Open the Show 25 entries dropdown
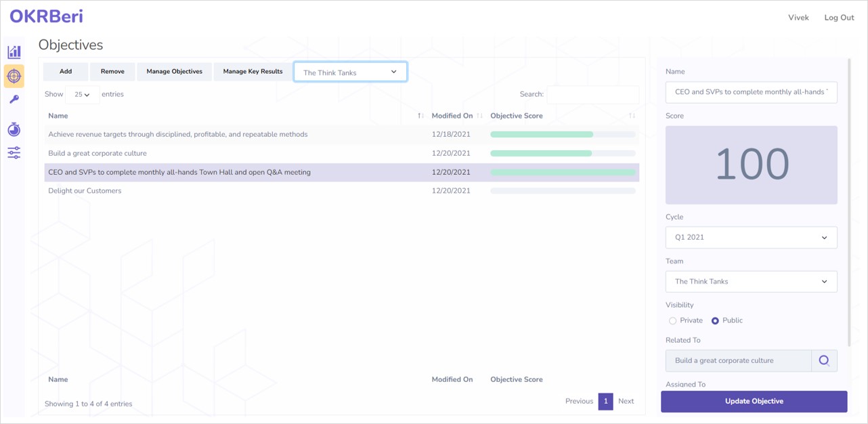The height and width of the screenshot is (424, 868). (83, 95)
